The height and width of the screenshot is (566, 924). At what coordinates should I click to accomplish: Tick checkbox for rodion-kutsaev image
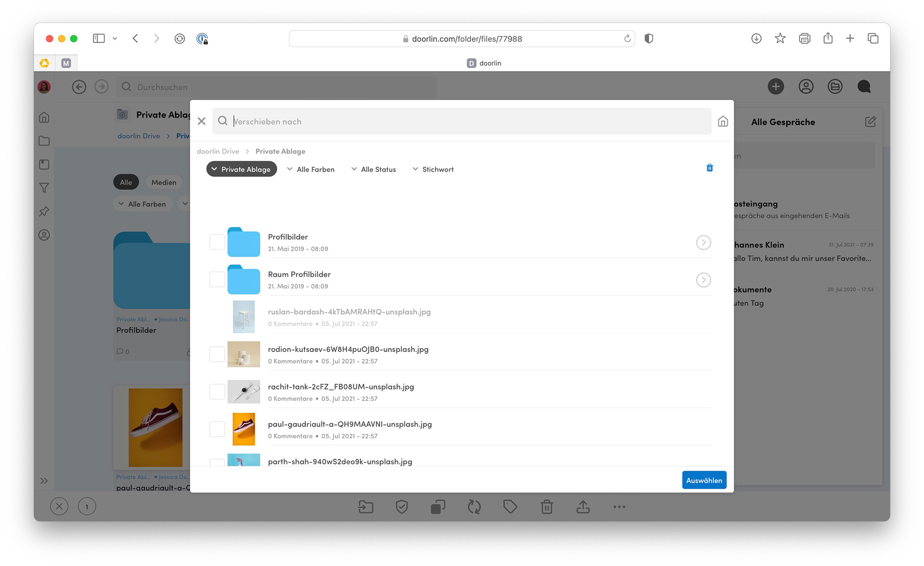click(217, 354)
